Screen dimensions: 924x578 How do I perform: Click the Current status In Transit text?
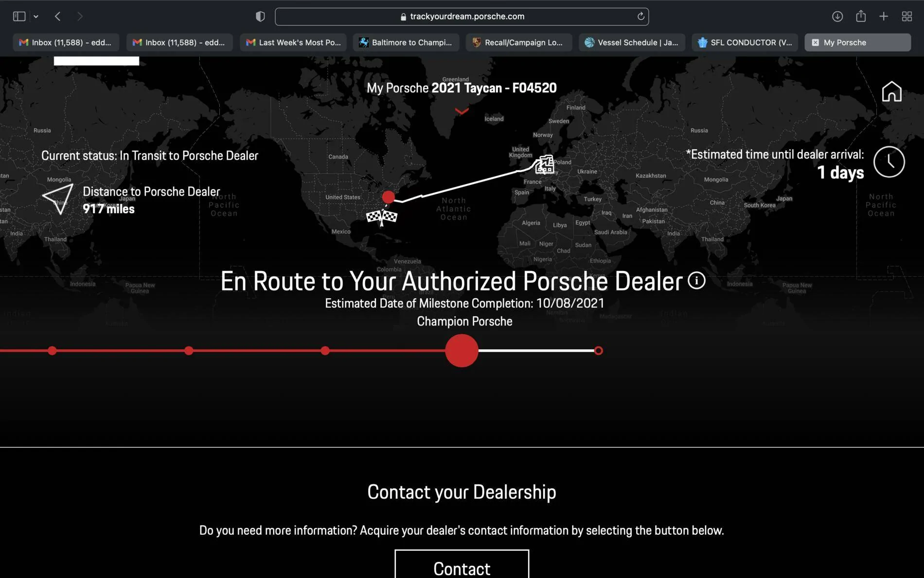coord(150,156)
